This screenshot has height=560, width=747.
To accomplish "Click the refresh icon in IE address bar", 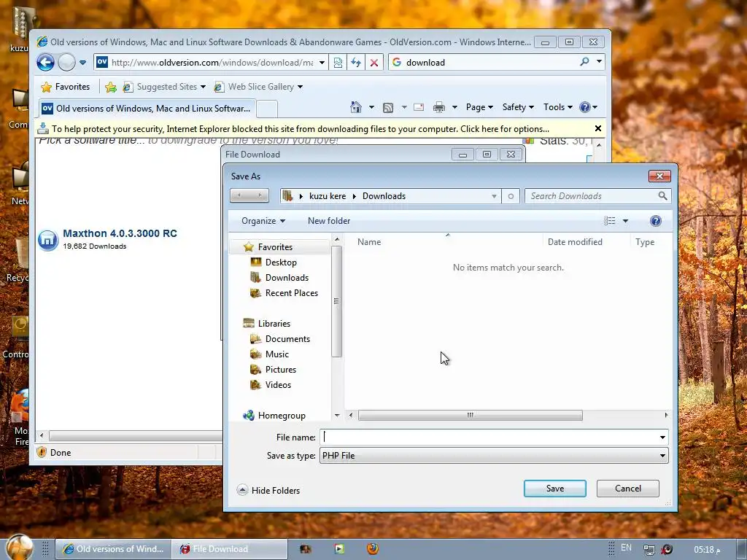I will coord(356,63).
